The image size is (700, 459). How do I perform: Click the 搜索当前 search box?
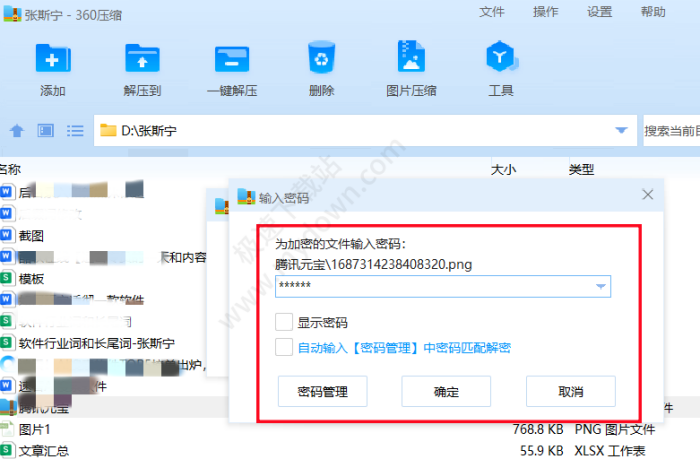[x=671, y=130]
